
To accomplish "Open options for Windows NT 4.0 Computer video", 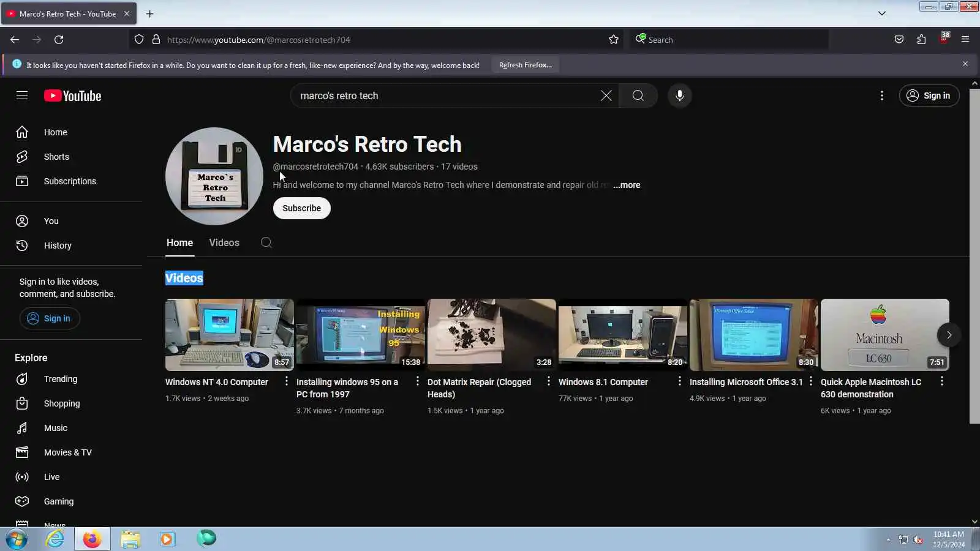I will pyautogui.click(x=286, y=381).
